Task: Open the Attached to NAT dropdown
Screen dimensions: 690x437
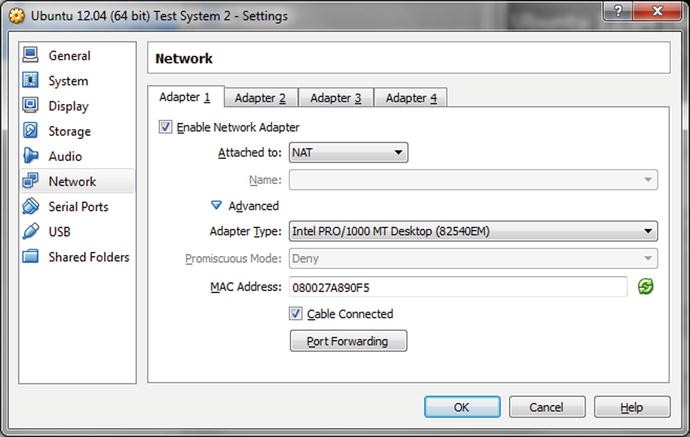Action: click(x=349, y=152)
